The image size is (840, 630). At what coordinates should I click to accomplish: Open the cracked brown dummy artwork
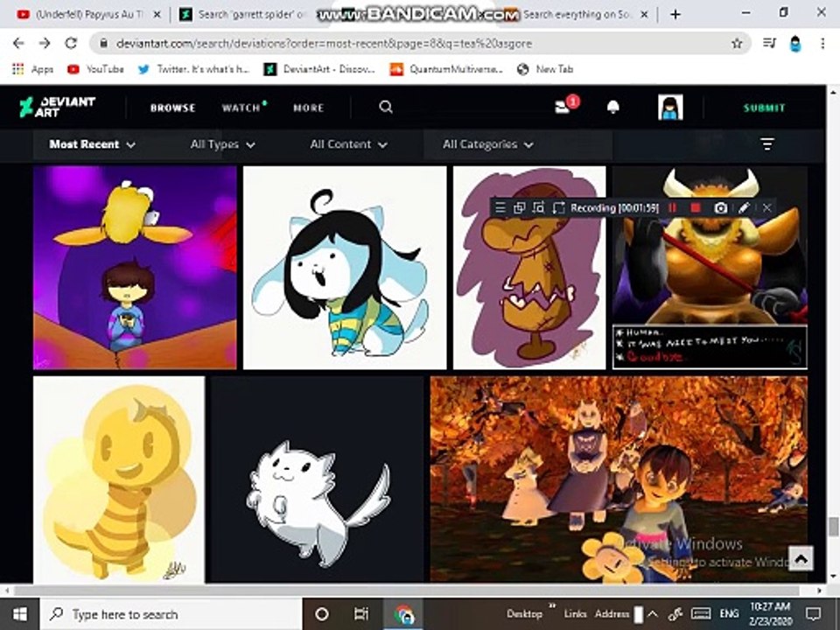tap(529, 268)
